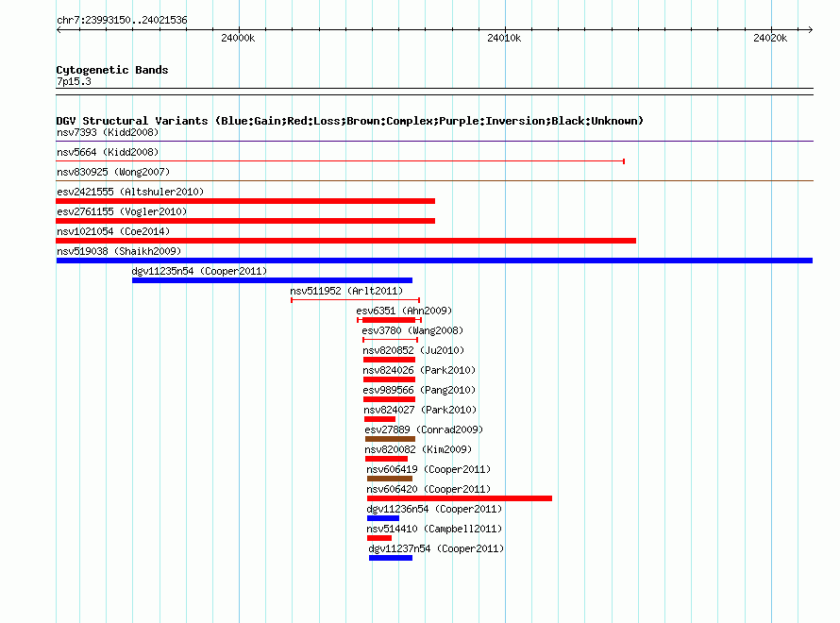840x623 pixels.
Task: Click the red loss bar of nsv1021054
Action: click(346, 241)
